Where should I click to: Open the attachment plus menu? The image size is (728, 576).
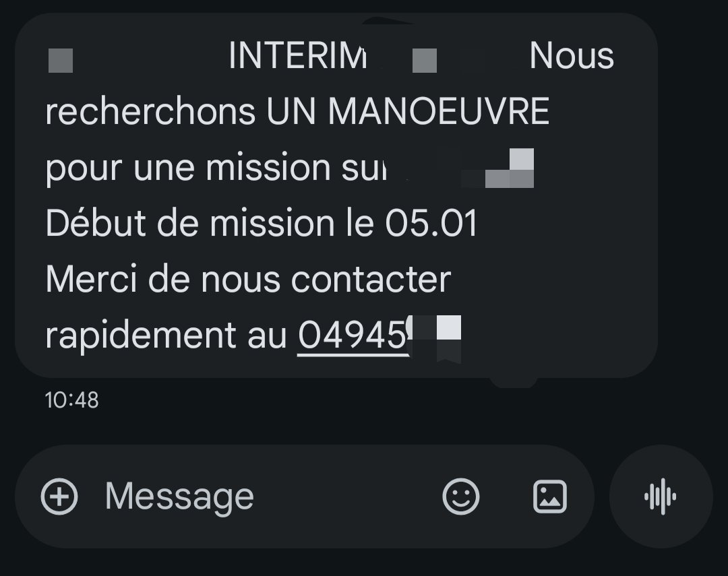[59, 497]
